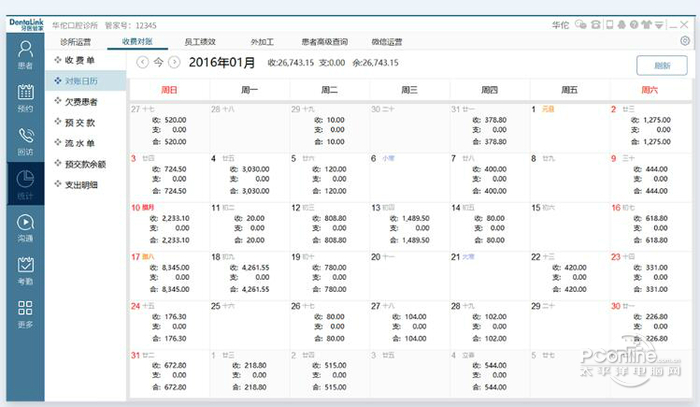The image size is (700, 407).
Task: Open calendar cell for January 4
Action: point(249,177)
